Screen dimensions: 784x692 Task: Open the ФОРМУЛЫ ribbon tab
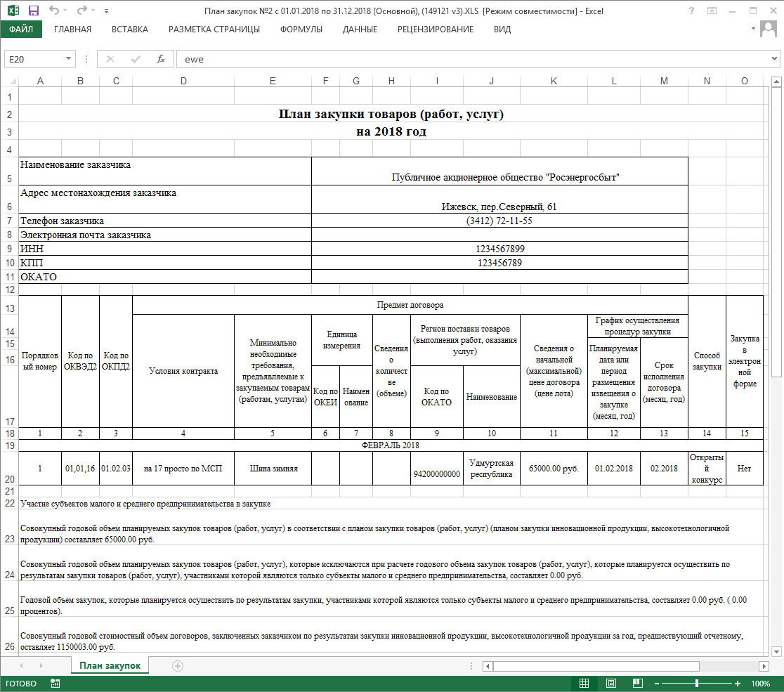coord(301,29)
